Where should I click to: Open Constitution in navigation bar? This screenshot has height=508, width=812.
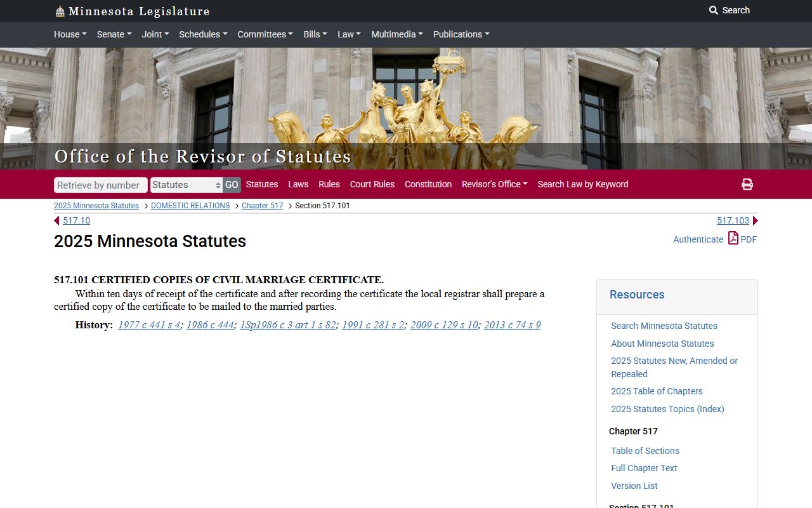pos(428,184)
